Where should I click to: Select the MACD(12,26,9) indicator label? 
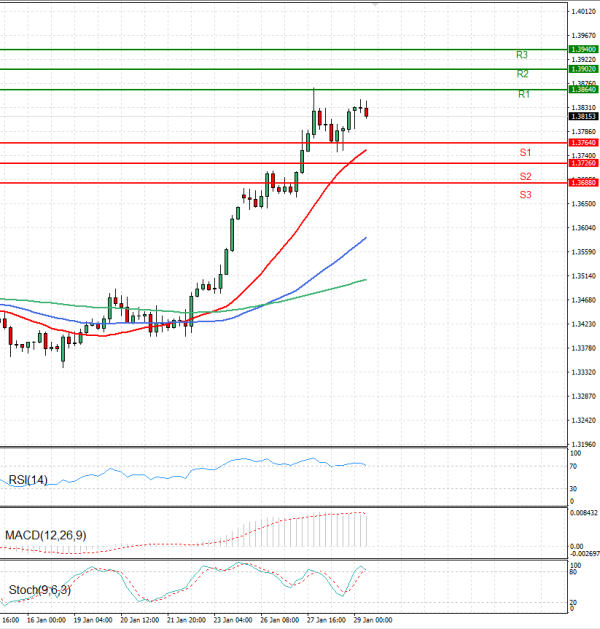(x=45, y=536)
